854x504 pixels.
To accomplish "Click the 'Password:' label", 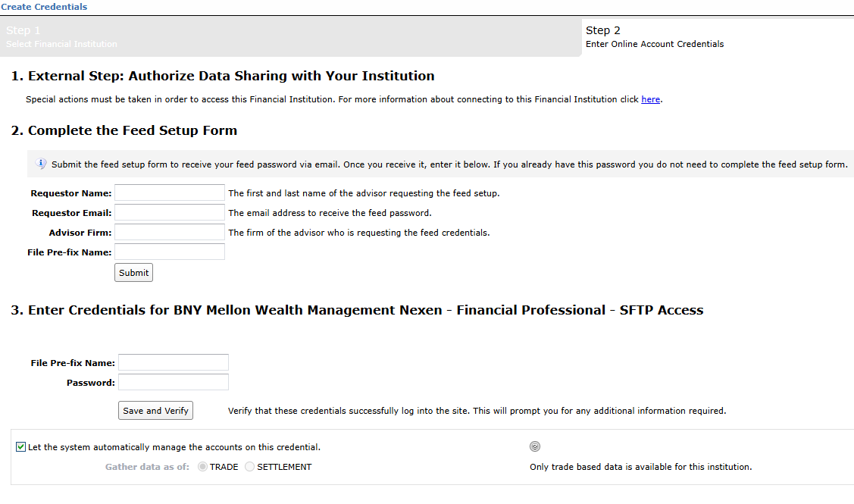I will point(90,383).
